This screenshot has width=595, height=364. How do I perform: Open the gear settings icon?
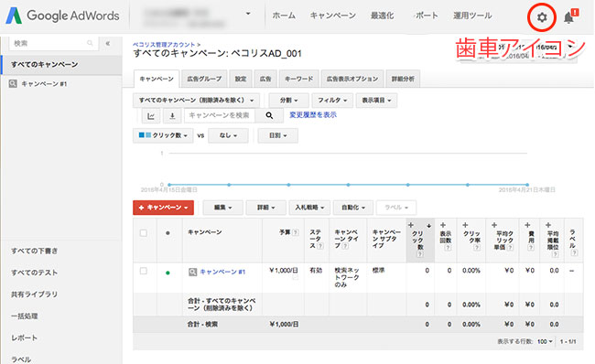tap(542, 17)
